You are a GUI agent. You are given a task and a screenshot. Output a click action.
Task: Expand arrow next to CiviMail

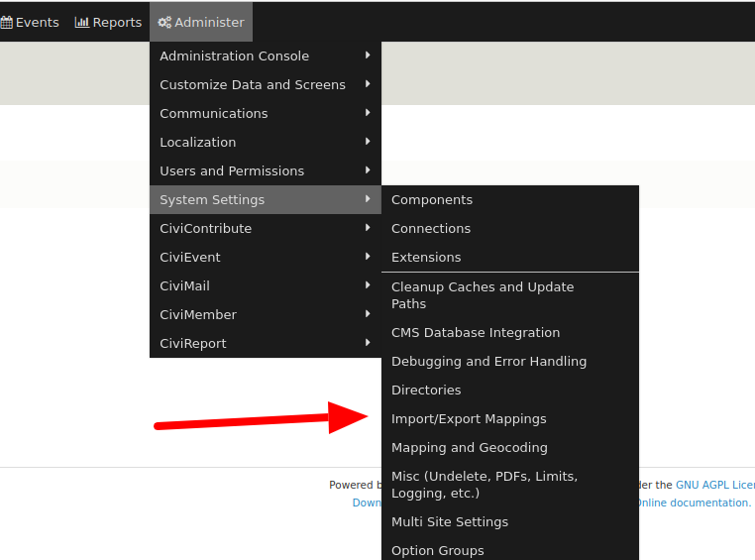(368, 285)
